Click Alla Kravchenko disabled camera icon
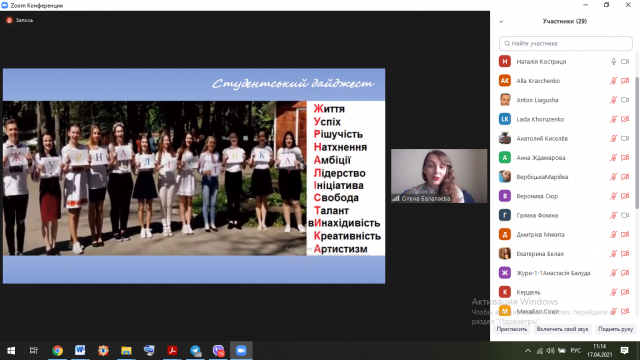640x360 pixels. (625, 81)
